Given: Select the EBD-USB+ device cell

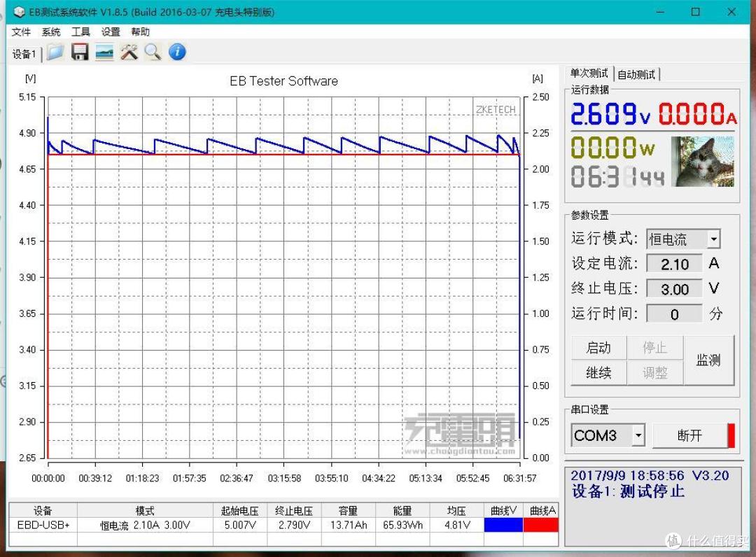Looking at the screenshot, I should (43, 526).
